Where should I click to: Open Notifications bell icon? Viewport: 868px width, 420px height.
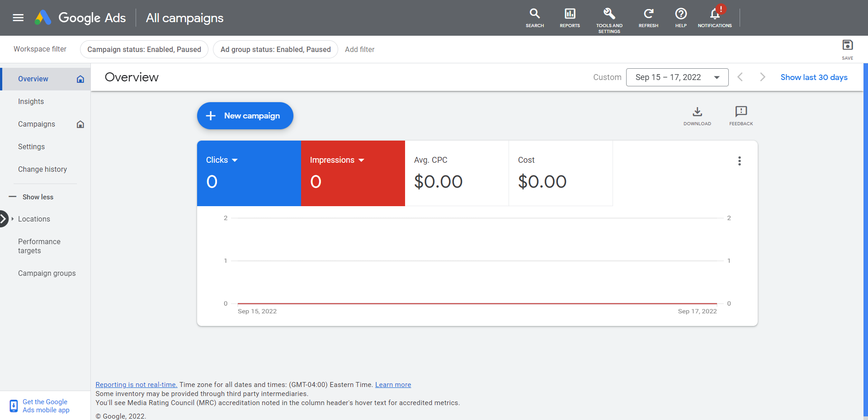click(714, 14)
